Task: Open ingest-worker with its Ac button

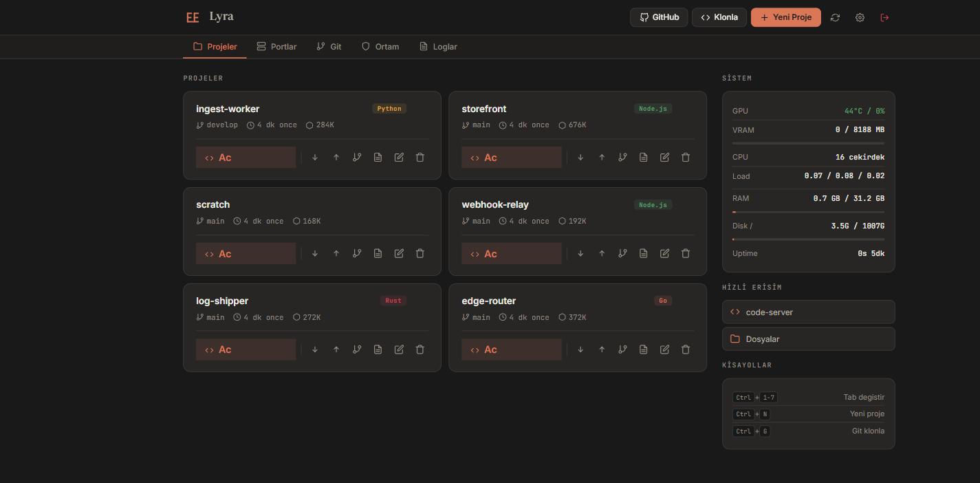Action: click(246, 158)
